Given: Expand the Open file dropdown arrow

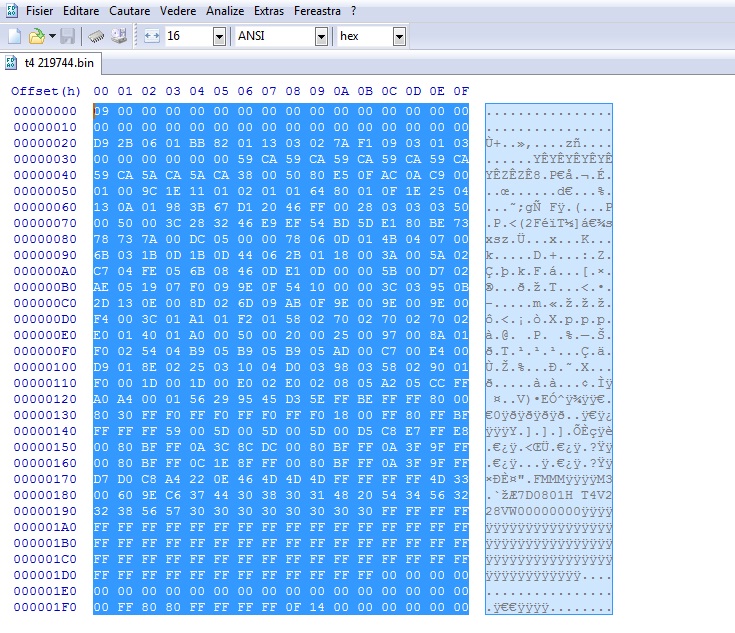Looking at the screenshot, I should tap(52, 36).
